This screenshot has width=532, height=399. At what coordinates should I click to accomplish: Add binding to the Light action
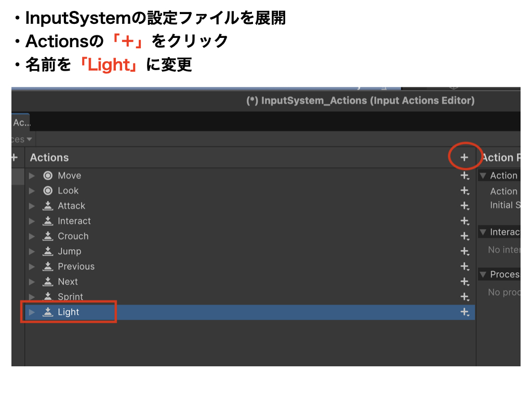pyautogui.click(x=464, y=312)
